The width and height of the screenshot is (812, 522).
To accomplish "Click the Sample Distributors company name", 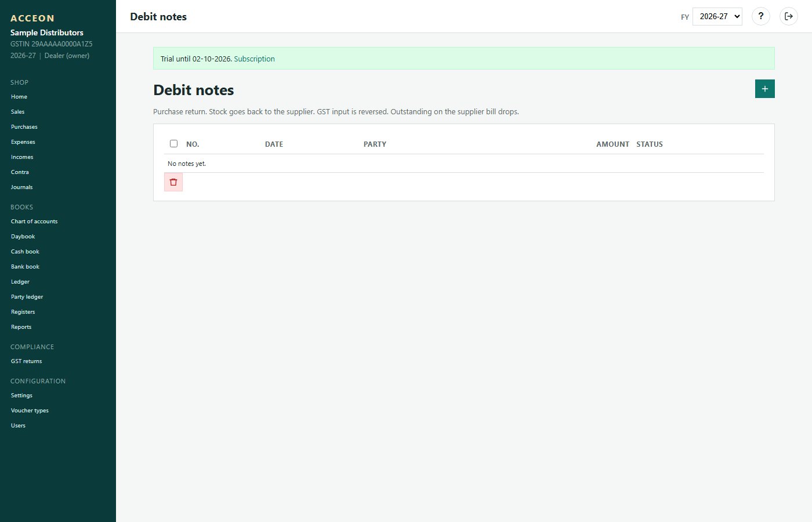I will 47,32.
